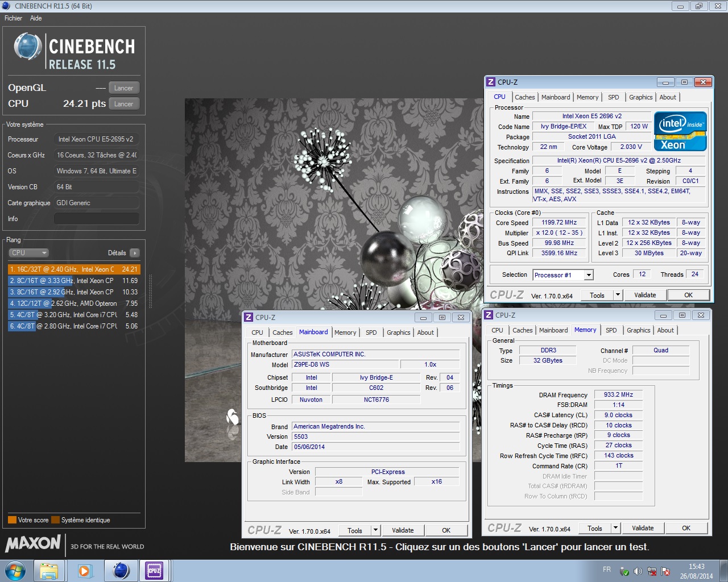Select SPD tab in Memory window
728x582 pixels.
pos(611,330)
